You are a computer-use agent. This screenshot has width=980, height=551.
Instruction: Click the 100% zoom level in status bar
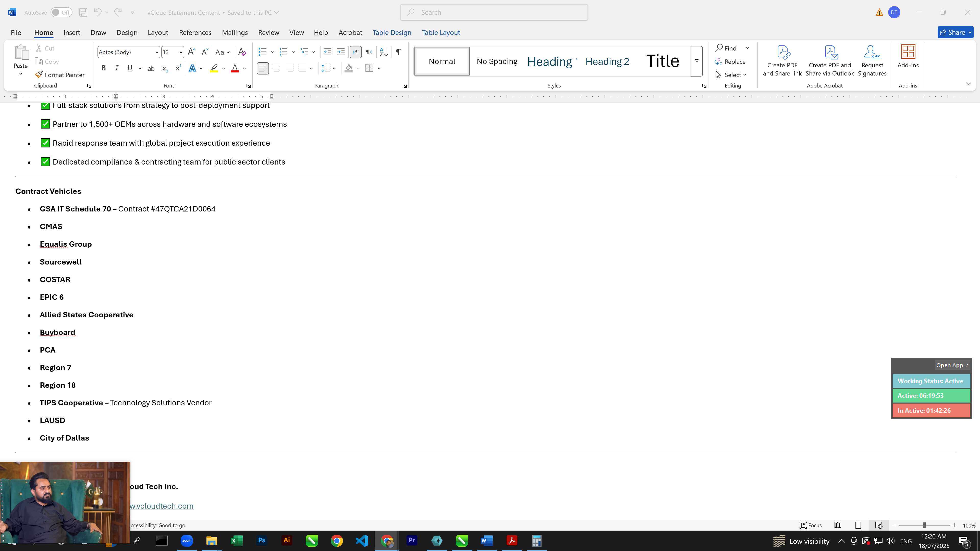(x=969, y=525)
